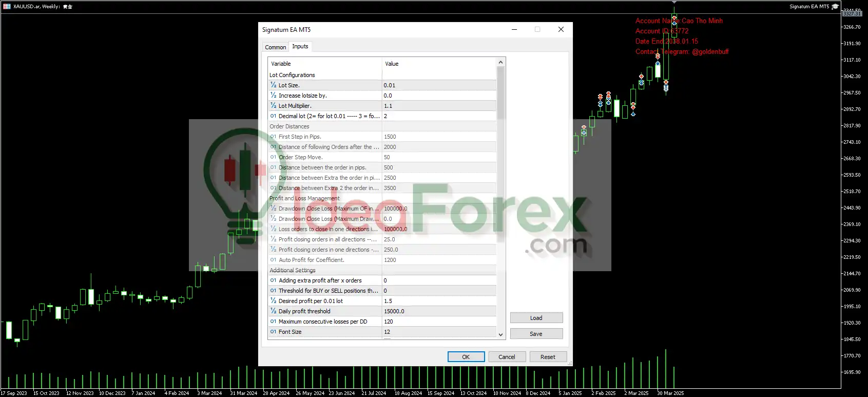Viewport: 868px width, 397px height.
Task: Click the Profit closing all directions type icon
Action: 273,239
